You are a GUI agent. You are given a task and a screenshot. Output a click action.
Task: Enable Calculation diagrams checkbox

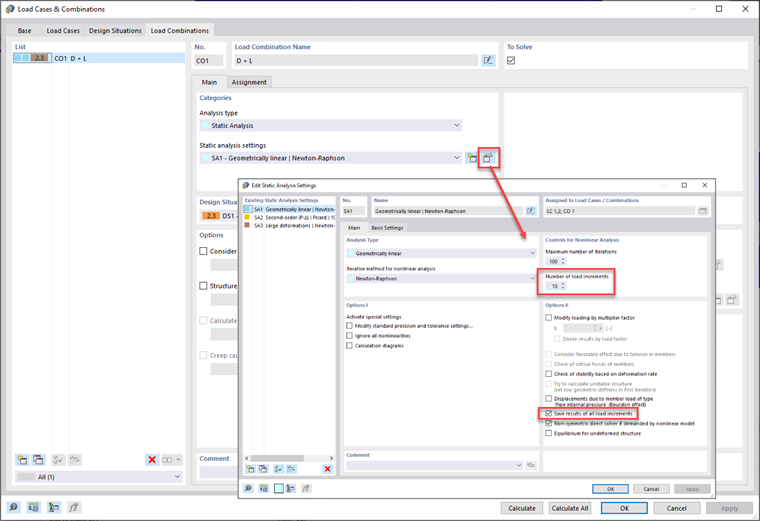tap(349, 346)
